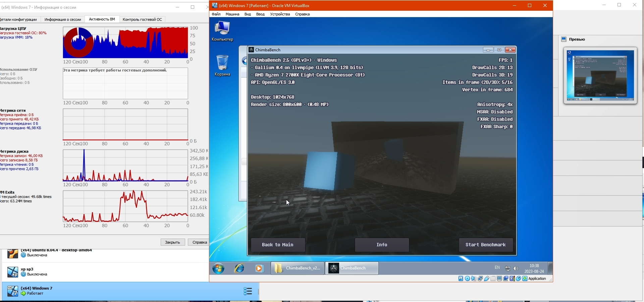
Task: Click VirtualBox audio status icon
Action: point(474,279)
